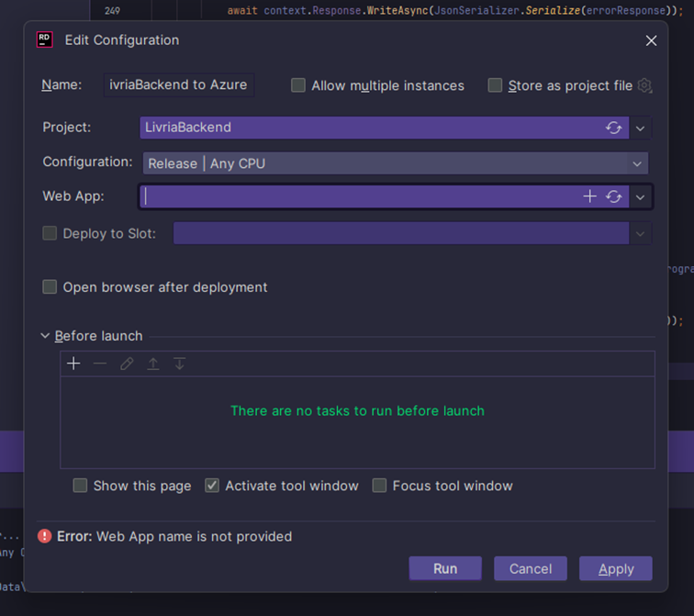The height and width of the screenshot is (616, 694).
Task: Expand the Deploy to Slot dropdown arrow
Action: [x=640, y=234]
